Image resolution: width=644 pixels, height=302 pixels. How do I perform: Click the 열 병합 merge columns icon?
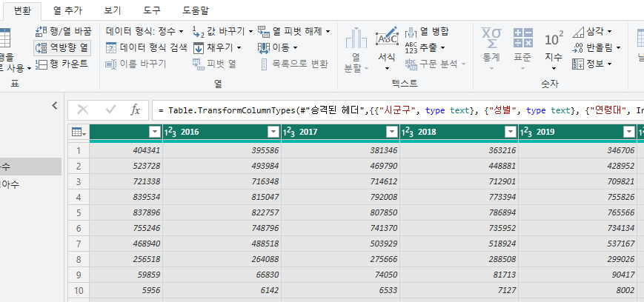[x=411, y=32]
